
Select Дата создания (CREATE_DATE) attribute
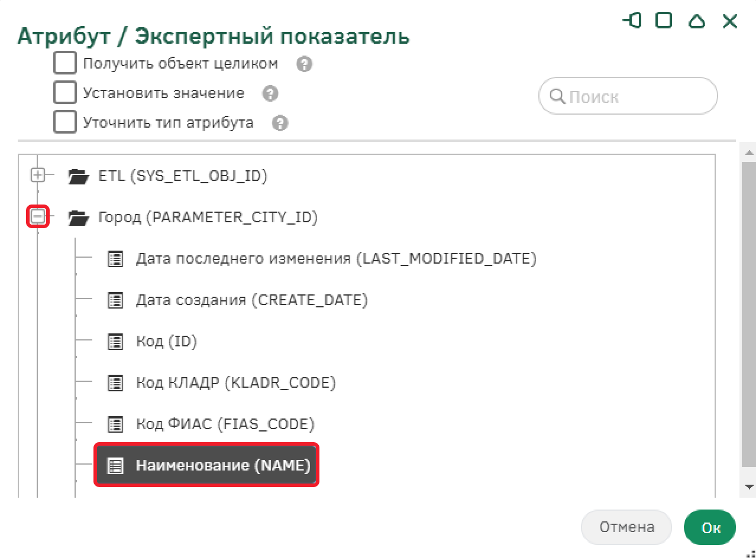251,300
